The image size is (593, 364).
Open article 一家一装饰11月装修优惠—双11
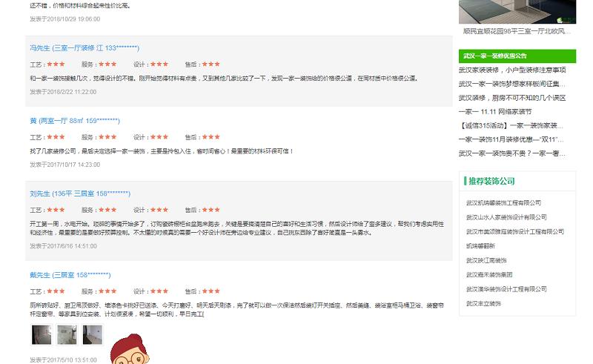coord(511,139)
